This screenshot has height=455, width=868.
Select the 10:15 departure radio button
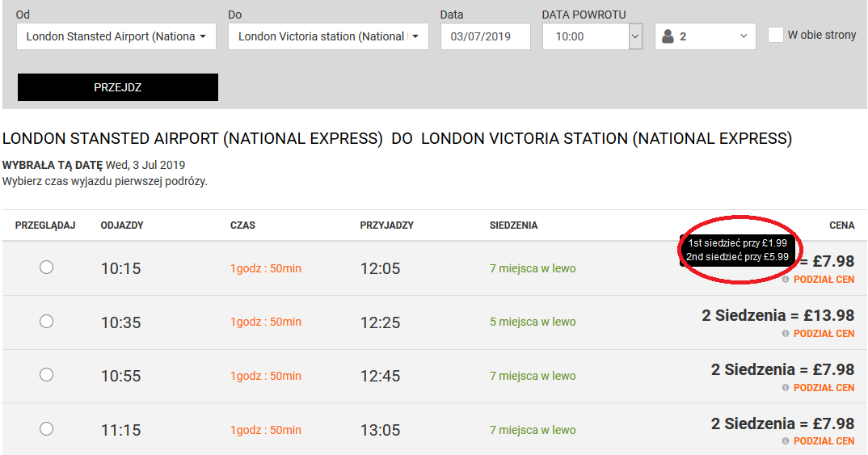(47, 268)
